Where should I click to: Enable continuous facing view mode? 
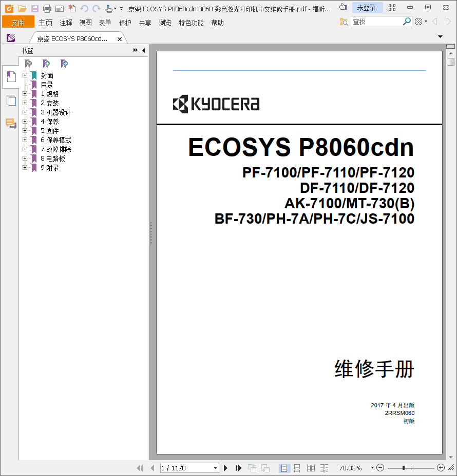(324, 468)
